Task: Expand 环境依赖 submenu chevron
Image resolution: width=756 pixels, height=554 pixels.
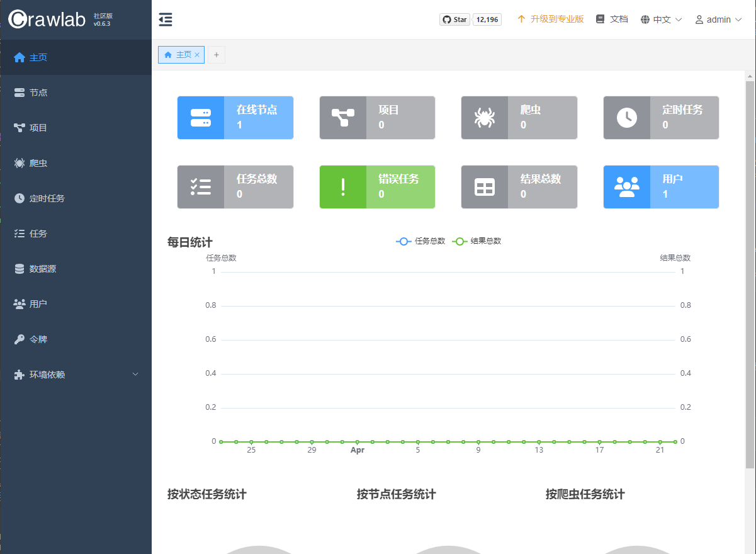Action: (135, 375)
